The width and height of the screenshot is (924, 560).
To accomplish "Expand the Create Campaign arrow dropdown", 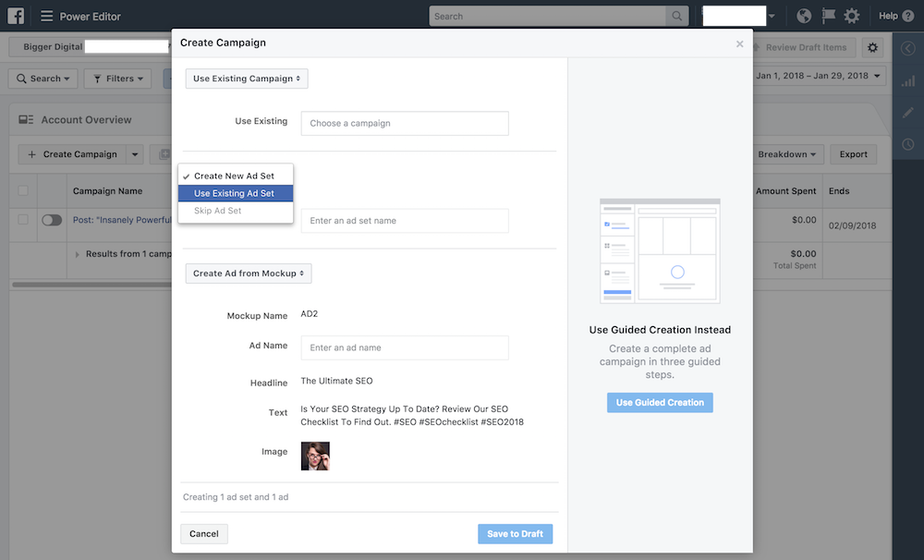I will coord(135,154).
